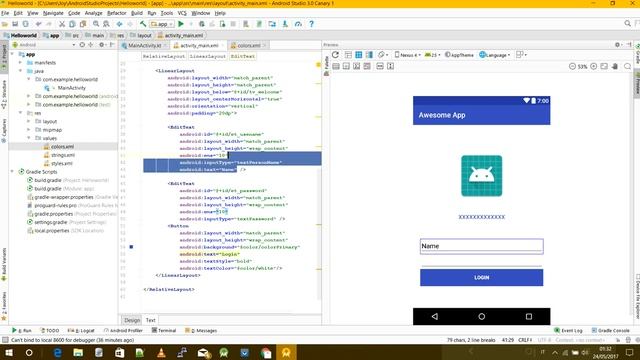
Task: Click the colorPrimary gutter color swatch
Action: tap(131, 247)
